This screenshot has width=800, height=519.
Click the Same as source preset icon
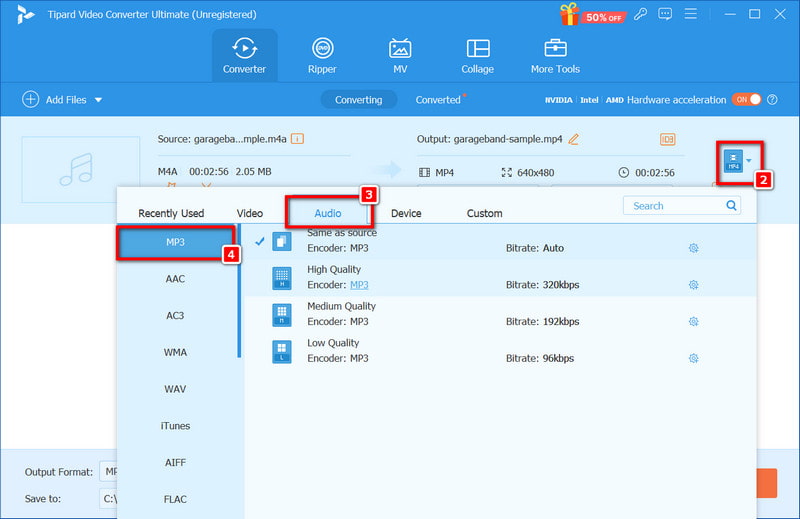pyautogui.click(x=282, y=241)
